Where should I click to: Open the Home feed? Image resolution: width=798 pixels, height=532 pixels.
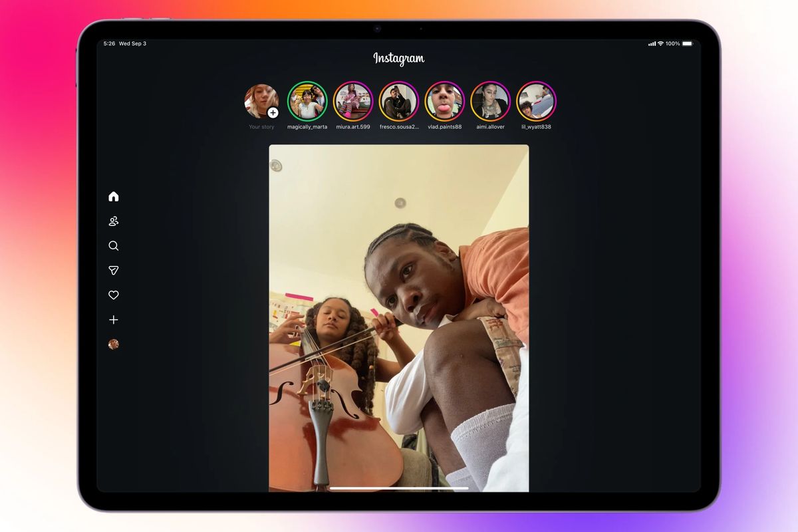(114, 196)
